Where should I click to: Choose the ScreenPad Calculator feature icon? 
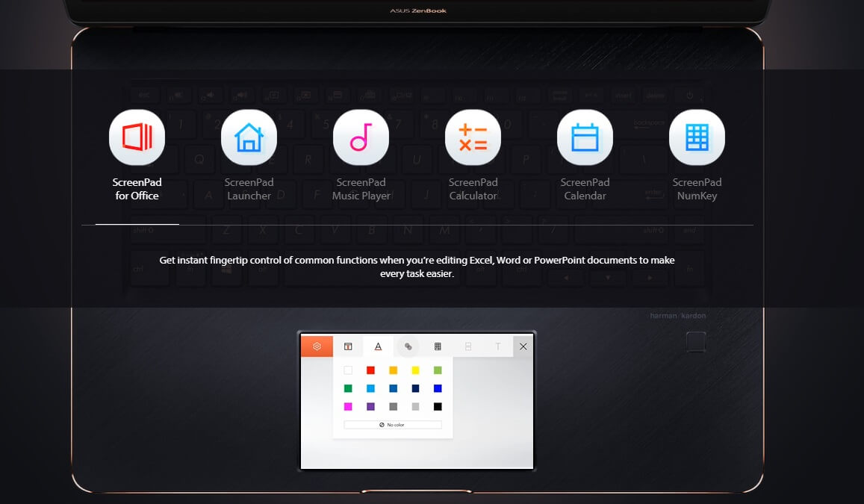[473, 137]
